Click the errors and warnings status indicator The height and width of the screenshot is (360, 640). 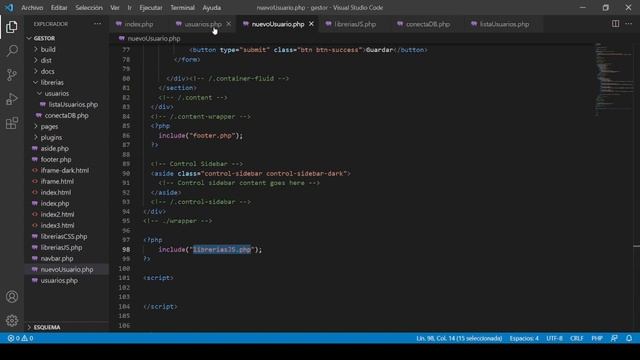(20, 338)
